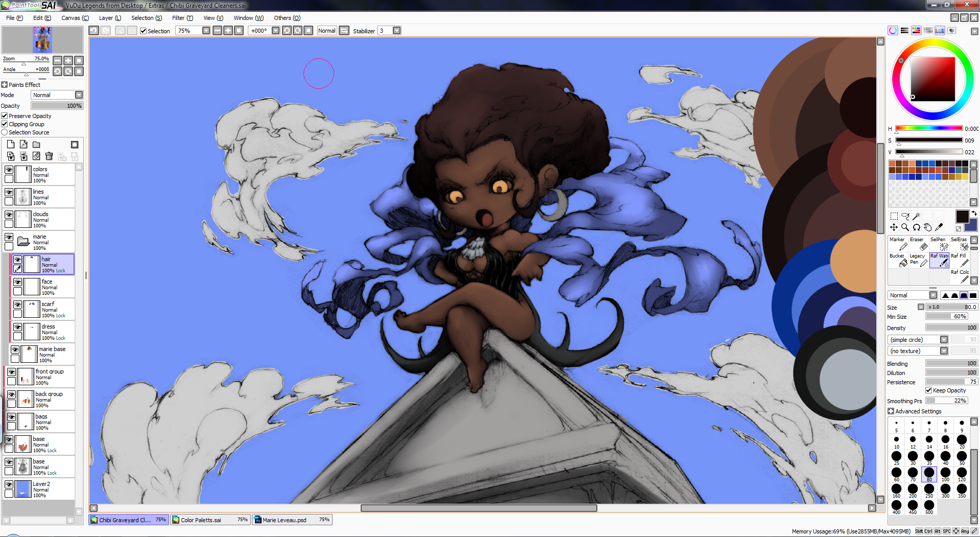980x537 pixels.
Task: Toggle the color wheel panel icon
Action: click(893, 31)
